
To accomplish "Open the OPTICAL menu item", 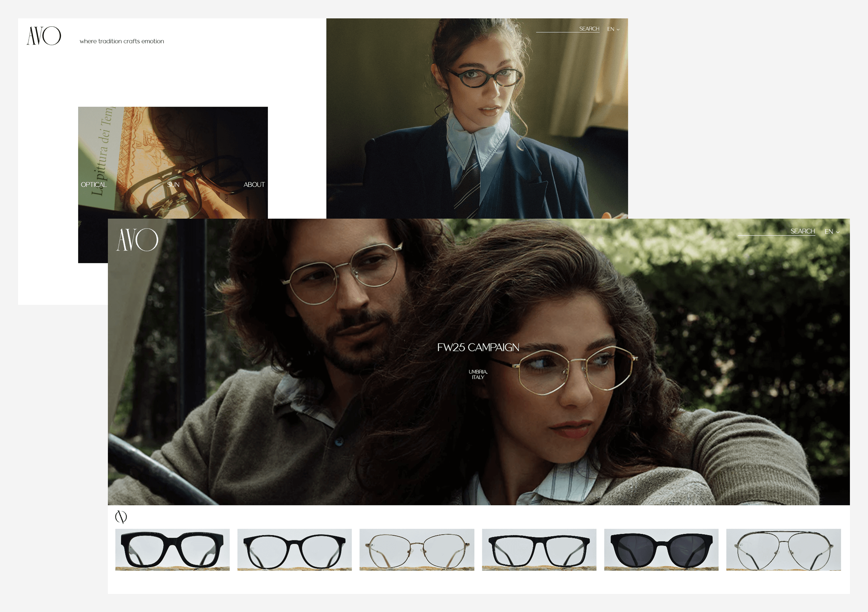I will (94, 185).
